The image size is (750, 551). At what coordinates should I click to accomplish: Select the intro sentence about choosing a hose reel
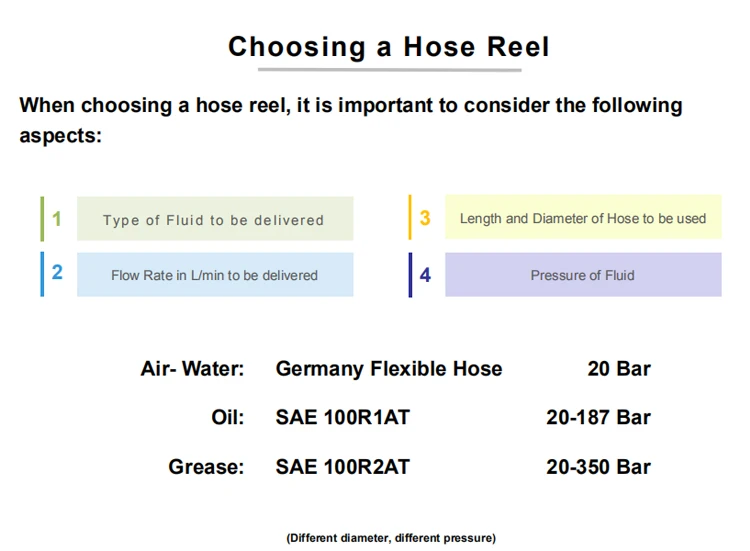[350, 119]
